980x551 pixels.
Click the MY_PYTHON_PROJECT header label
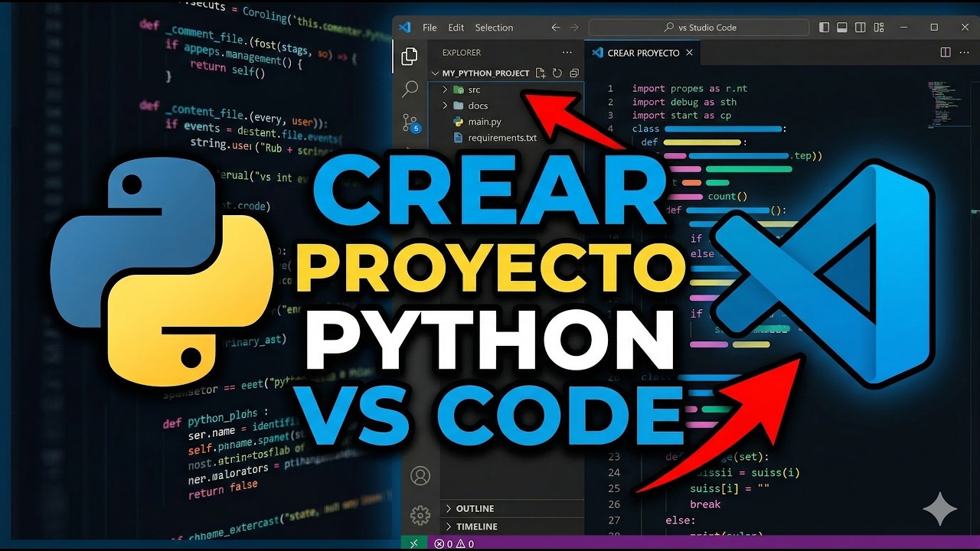click(485, 73)
